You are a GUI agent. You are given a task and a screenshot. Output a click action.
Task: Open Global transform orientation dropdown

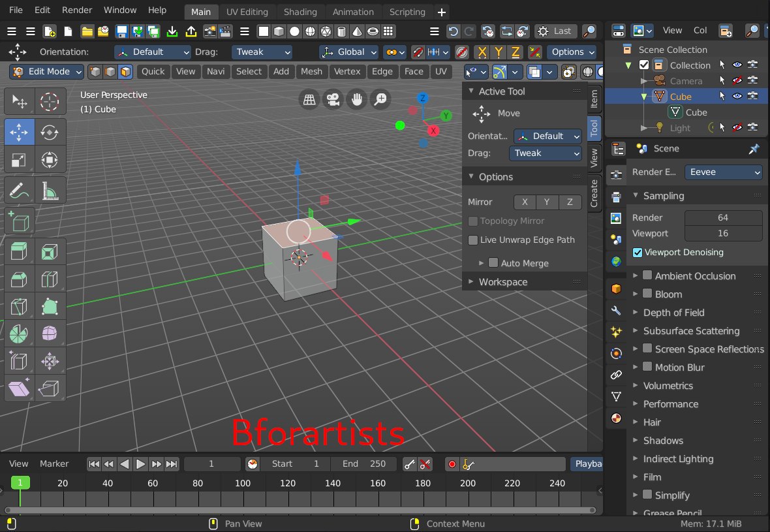pyautogui.click(x=348, y=52)
